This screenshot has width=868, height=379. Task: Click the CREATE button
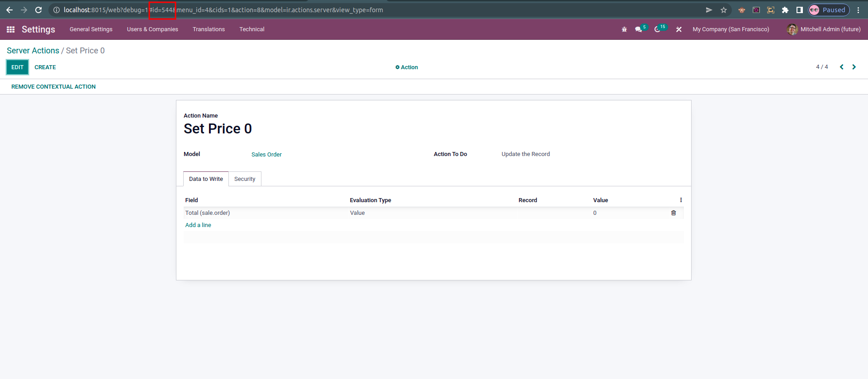point(45,67)
